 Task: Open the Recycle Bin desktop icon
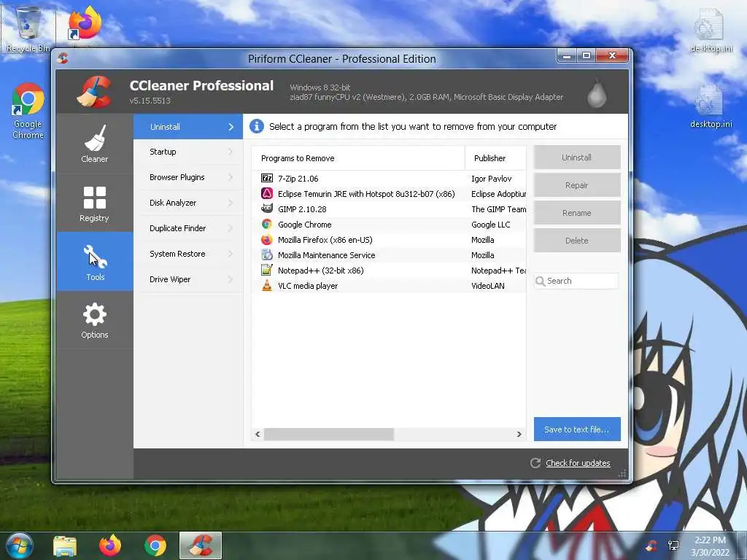(x=28, y=29)
